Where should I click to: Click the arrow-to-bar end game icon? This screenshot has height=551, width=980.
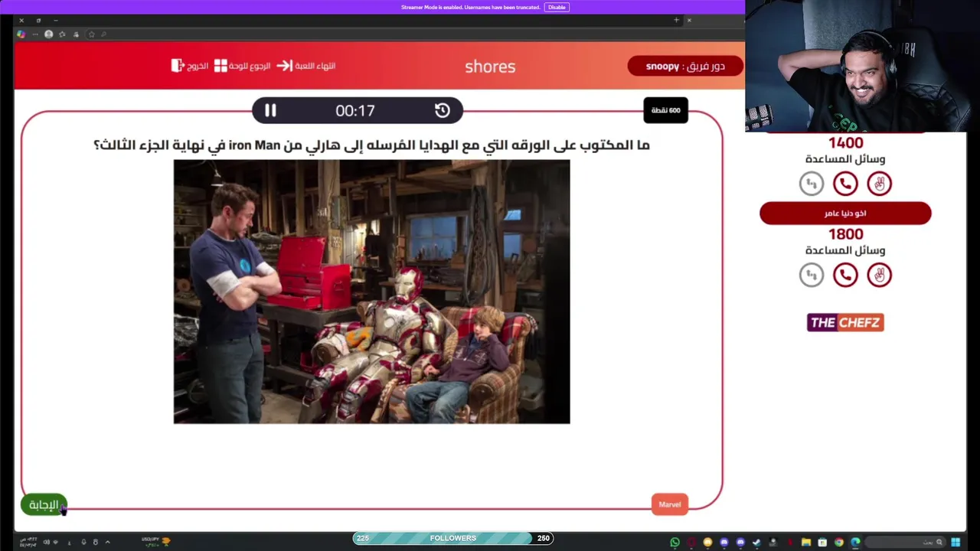tap(284, 66)
